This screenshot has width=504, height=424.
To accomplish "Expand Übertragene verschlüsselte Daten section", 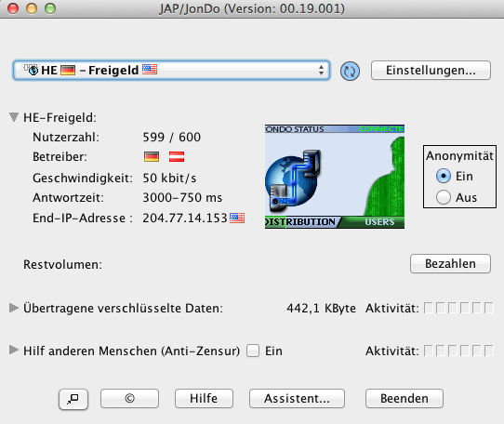I will (14, 308).
